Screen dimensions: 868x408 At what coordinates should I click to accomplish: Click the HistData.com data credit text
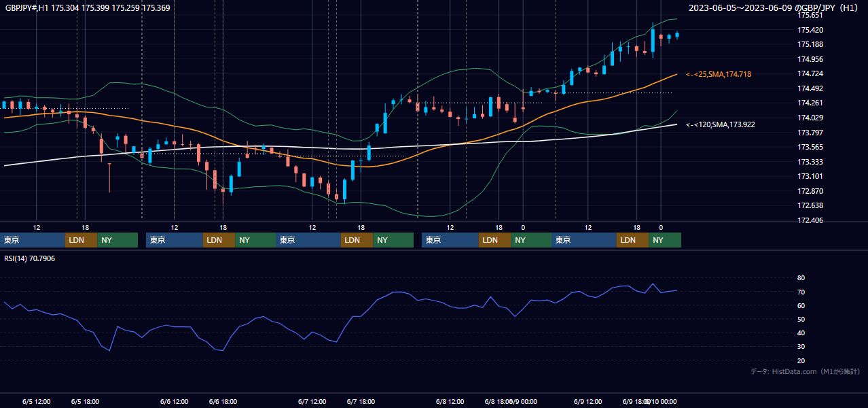[x=805, y=371]
